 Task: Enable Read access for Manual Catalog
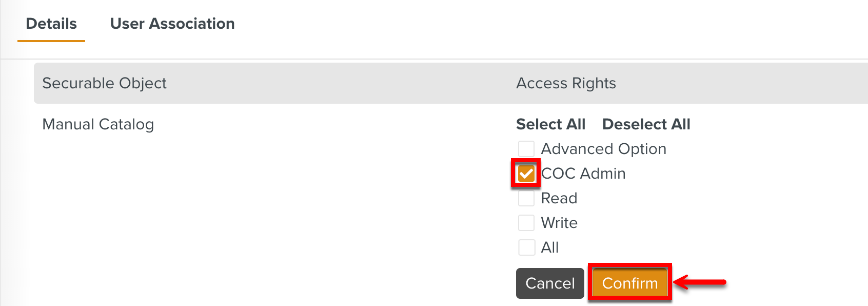(526, 198)
